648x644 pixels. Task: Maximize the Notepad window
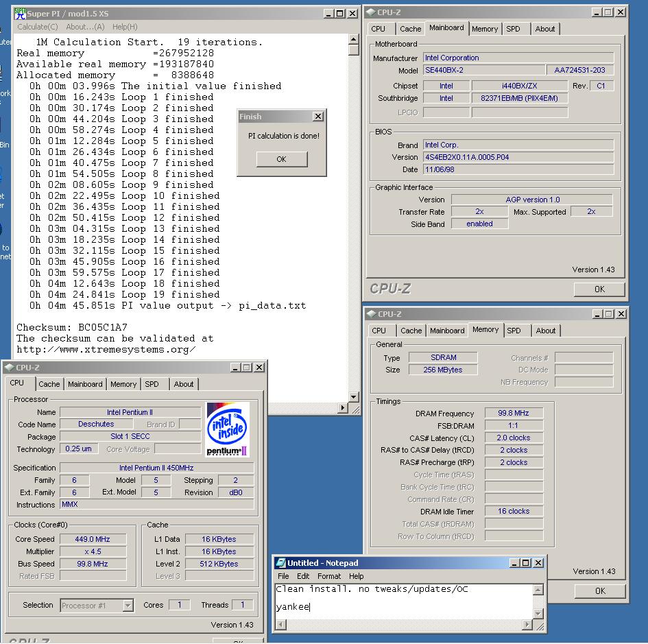click(526, 563)
